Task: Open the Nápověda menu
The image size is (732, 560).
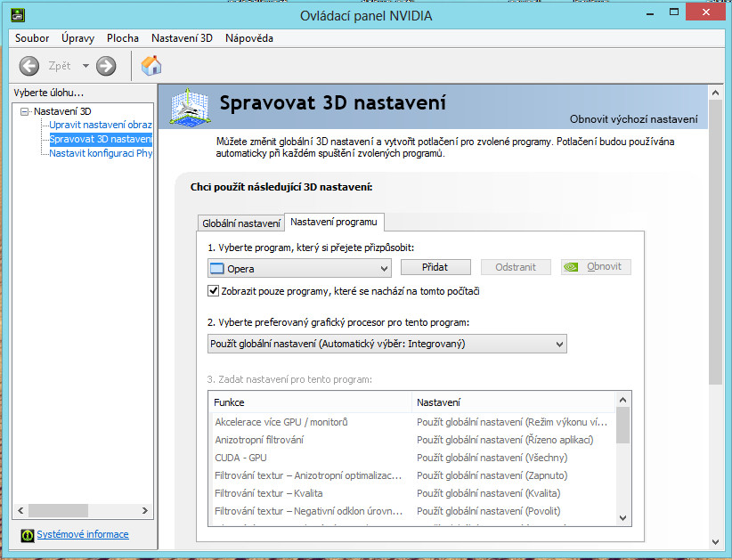Action: click(x=249, y=38)
